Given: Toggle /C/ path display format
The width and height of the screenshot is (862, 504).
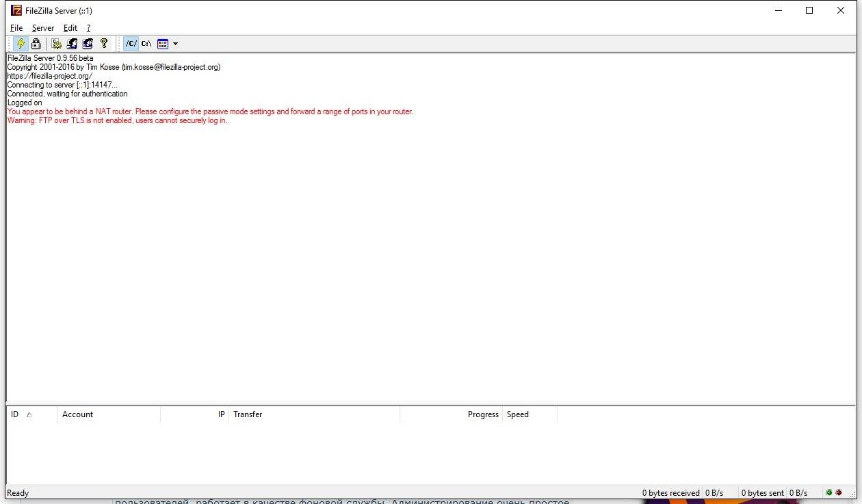Looking at the screenshot, I should (131, 44).
